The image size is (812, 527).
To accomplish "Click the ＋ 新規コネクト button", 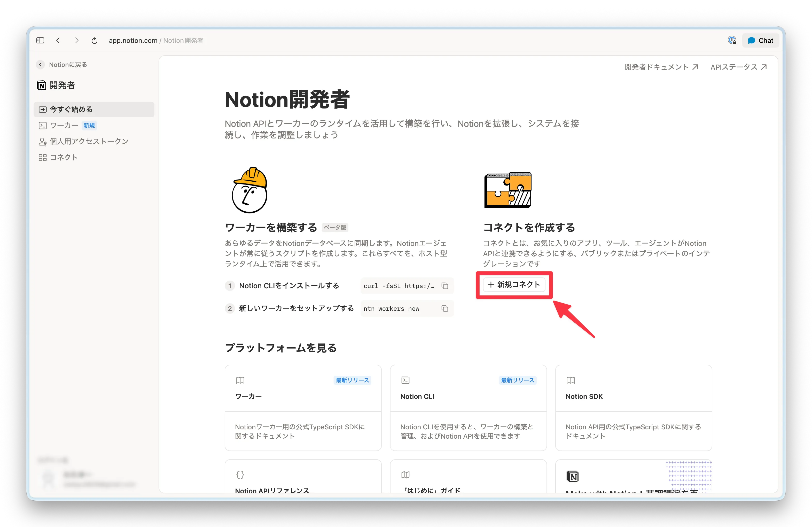I will click(x=514, y=285).
